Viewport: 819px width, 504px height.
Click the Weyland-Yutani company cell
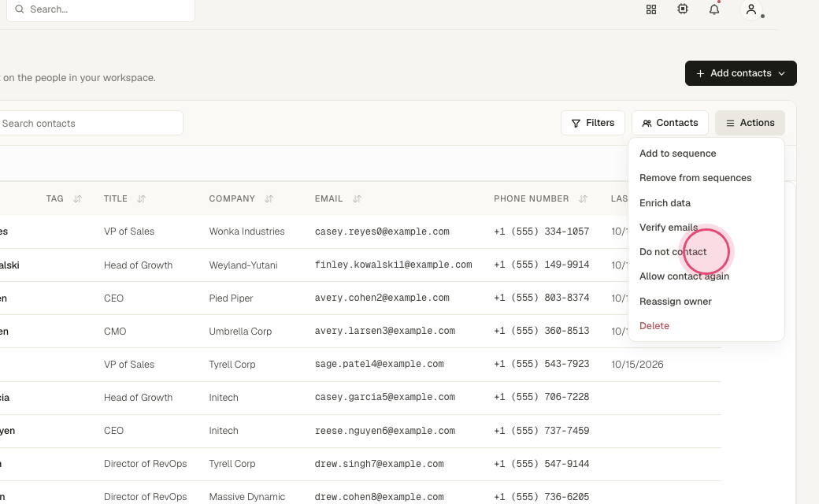click(x=243, y=265)
